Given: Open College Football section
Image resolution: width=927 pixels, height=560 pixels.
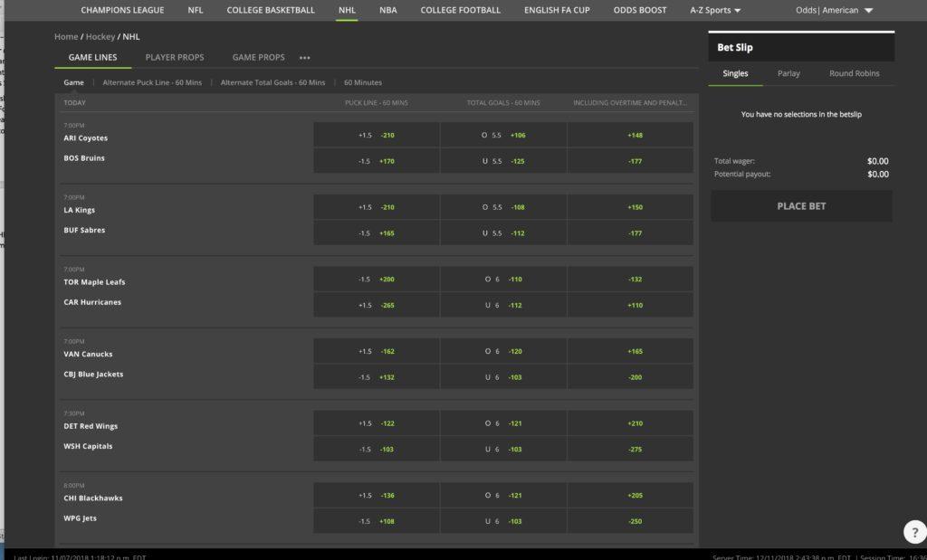Looking at the screenshot, I should tap(460, 10).
